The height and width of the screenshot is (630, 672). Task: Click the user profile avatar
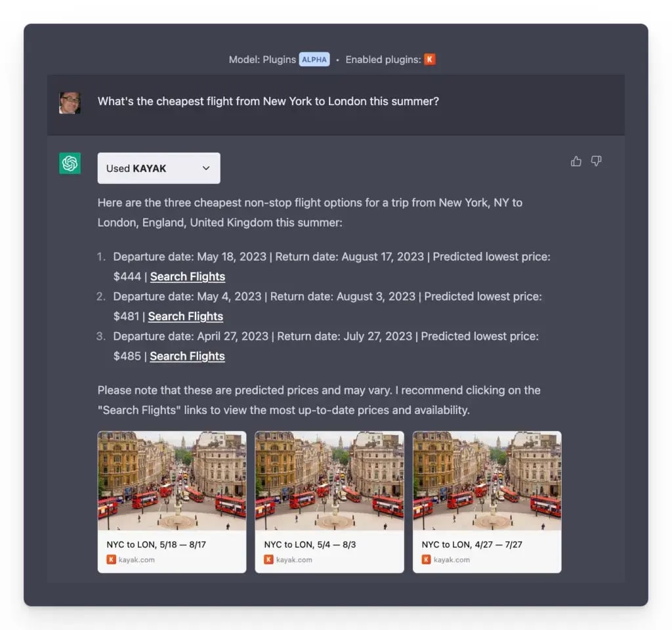[70, 102]
